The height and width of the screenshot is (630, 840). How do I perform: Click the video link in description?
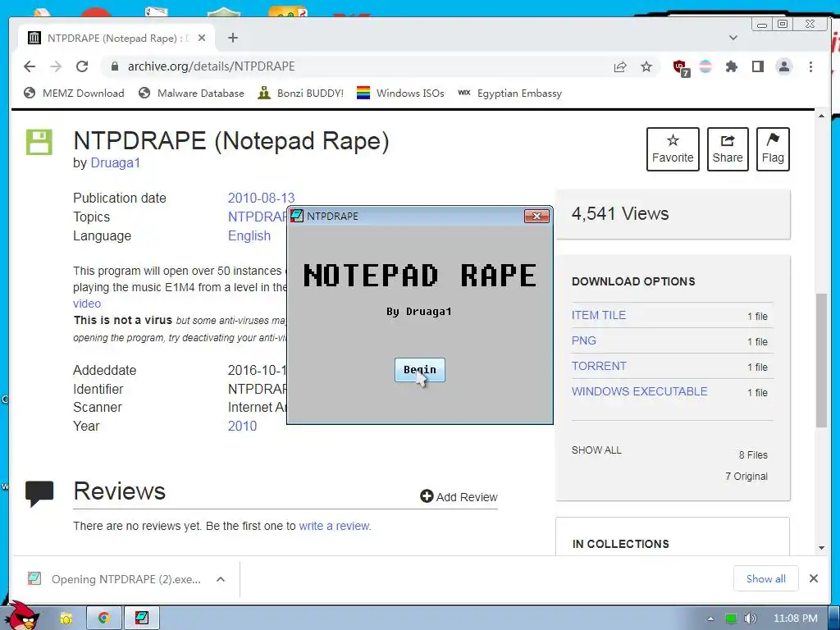point(87,304)
